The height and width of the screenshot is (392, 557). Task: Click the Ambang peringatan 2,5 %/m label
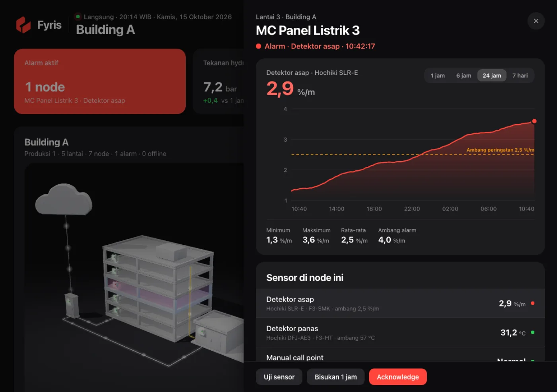coord(500,150)
